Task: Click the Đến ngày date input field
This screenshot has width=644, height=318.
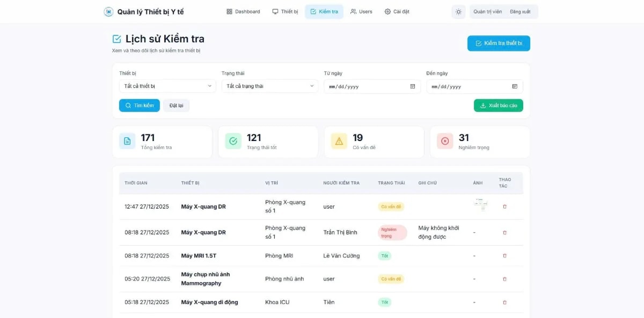Action: (467, 86)
